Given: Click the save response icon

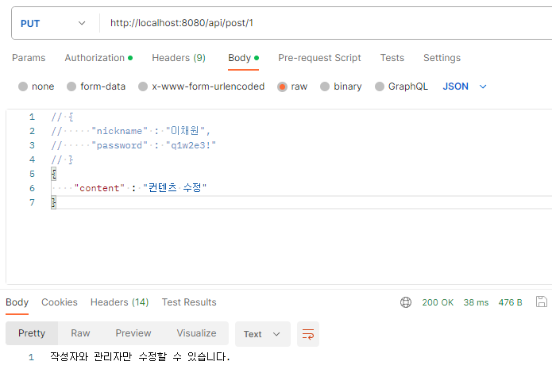Looking at the screenshot, I should point(542,302).
